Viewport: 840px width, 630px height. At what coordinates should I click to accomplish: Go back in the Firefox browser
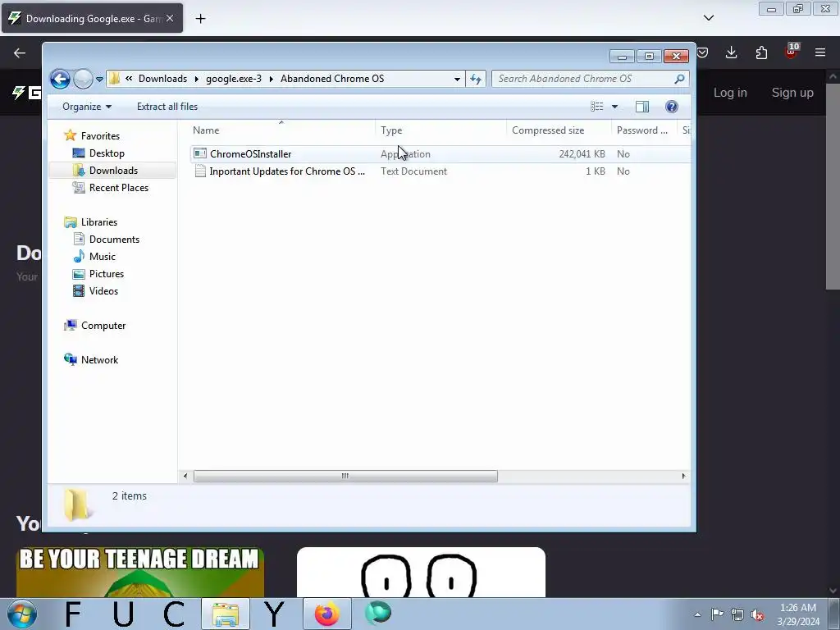click(20, 52)
